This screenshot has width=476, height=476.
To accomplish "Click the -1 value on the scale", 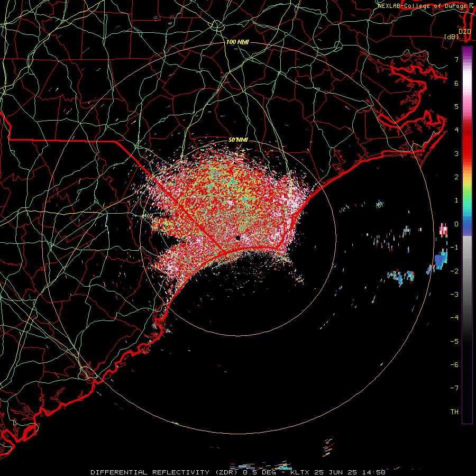I will tap(454, 248).
